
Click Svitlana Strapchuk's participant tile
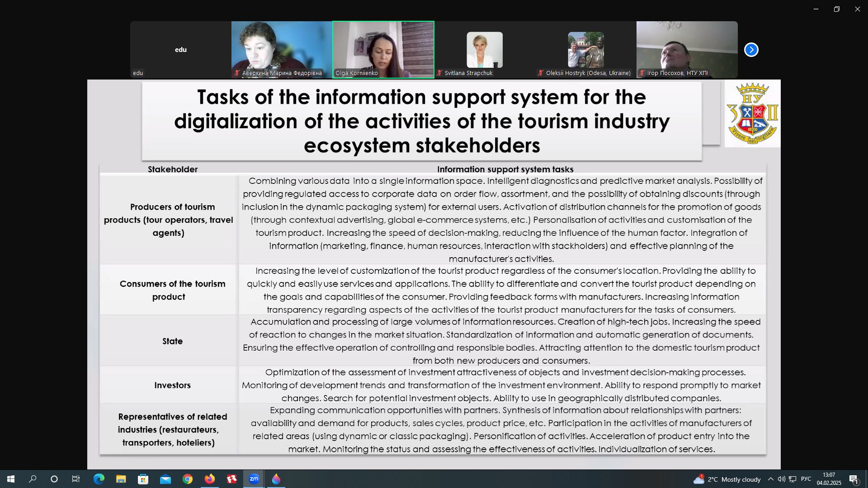[484, 50]
